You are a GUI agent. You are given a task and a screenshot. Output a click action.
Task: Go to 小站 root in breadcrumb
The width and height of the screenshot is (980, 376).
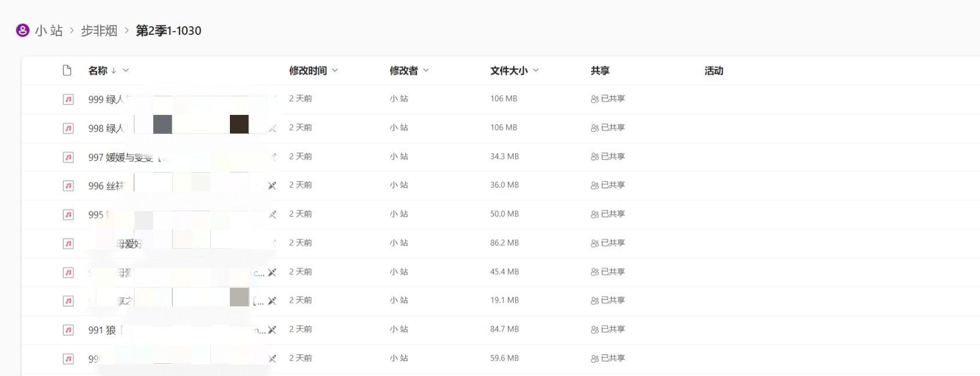(49, 31)
